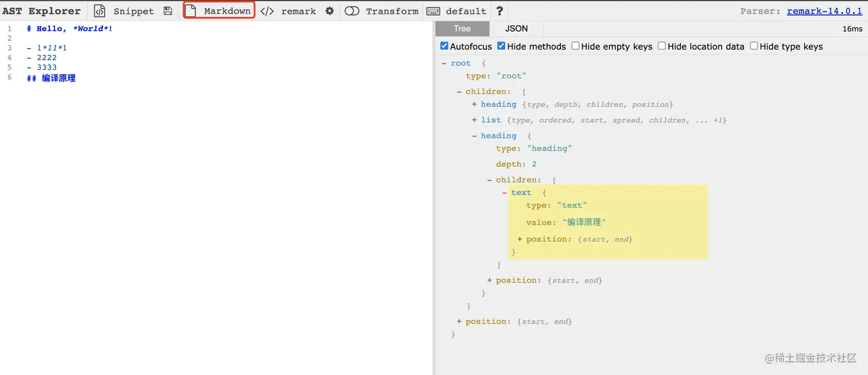This screenshot has height=375, width=868.
Task: Collapse the root node
Action: pos(444,64)
